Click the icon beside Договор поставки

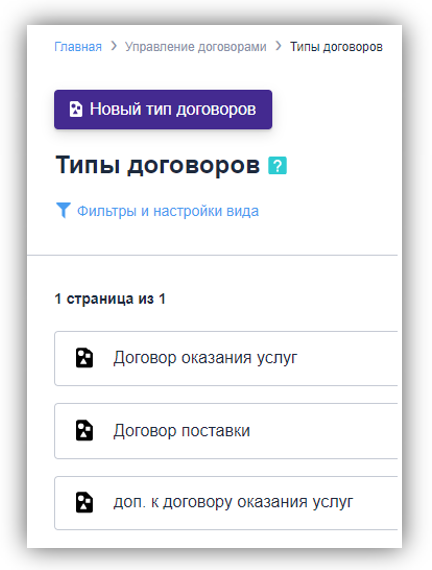coord(84,430)
